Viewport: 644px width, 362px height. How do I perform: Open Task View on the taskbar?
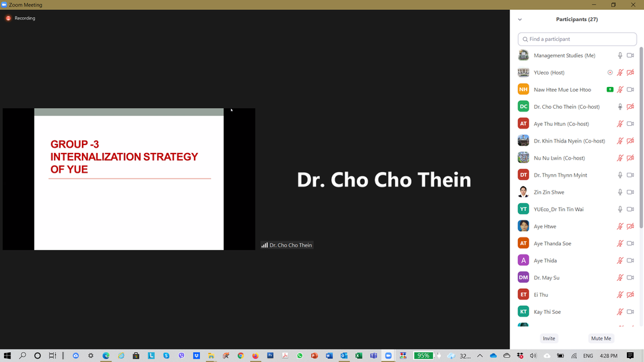(53, 356)
